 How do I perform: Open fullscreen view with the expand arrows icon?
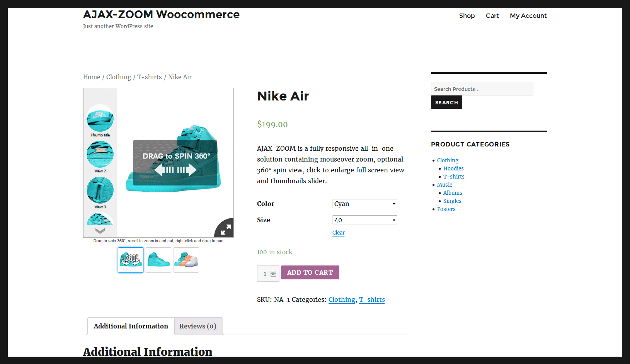pyautogui.click(x=225, y=229)
